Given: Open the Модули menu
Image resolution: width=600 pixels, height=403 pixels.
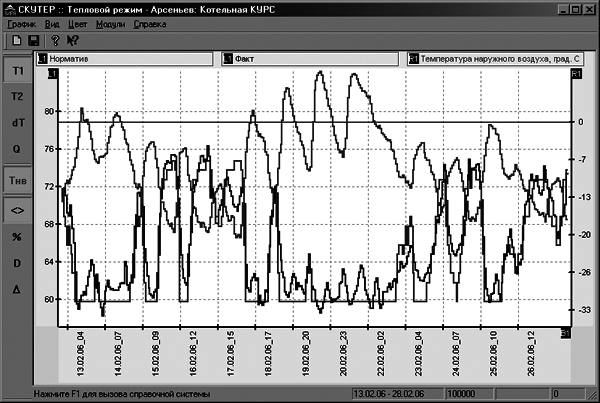Looking at the screenshot, I should [111, 24].
